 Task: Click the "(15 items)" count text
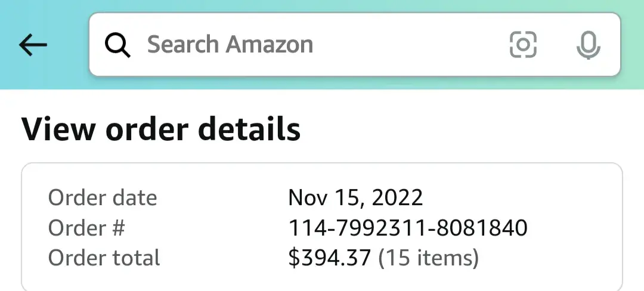[429, 258]
